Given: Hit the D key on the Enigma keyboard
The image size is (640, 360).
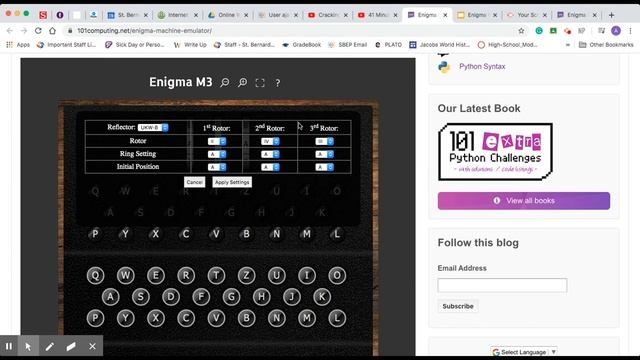Looking at the screenshot, I should tap(171, 297).
